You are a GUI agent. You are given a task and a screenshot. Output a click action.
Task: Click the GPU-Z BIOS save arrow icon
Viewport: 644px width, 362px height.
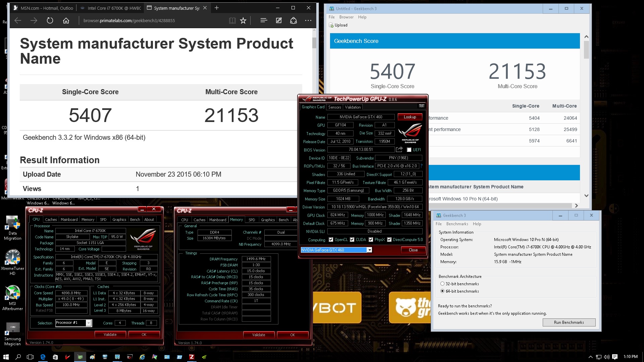point(399,149)
